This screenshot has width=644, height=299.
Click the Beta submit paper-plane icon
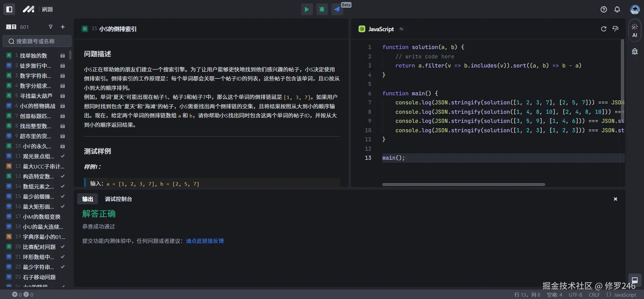[337, 9]
